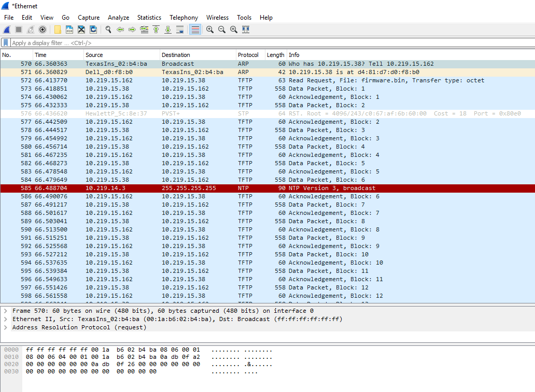The image size is (535, 392).
Task: Click the display filter bookmark icon
Action: click(6, 42)
